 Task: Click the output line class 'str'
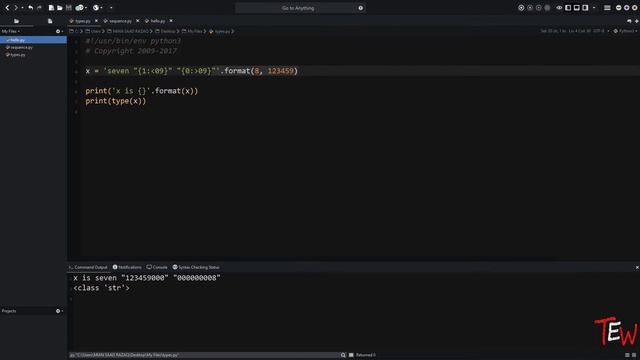[102, 288]
